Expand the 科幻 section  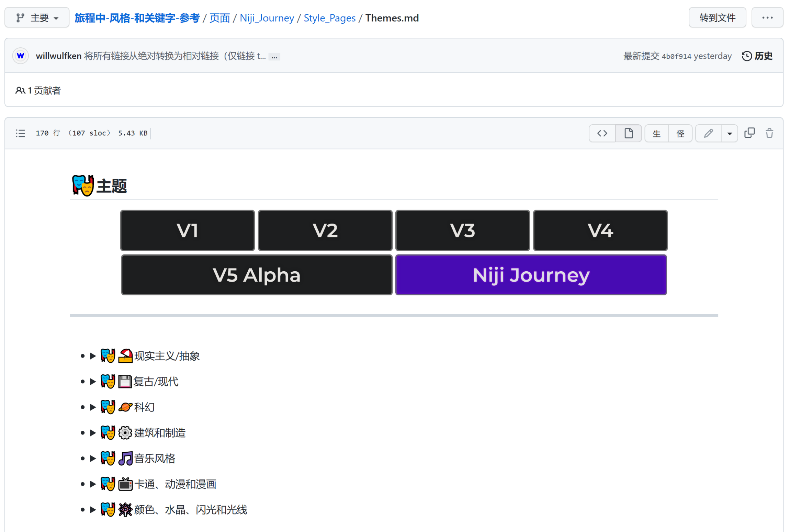93,407
